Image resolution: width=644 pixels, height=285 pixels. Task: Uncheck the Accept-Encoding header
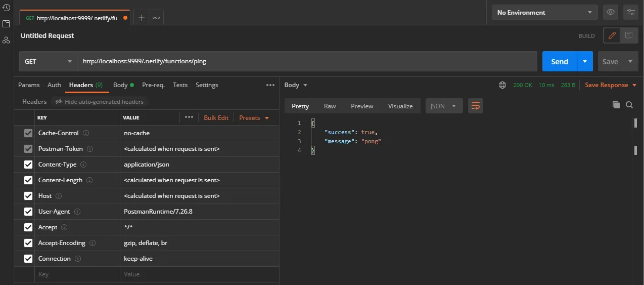[x=28, y=243]
